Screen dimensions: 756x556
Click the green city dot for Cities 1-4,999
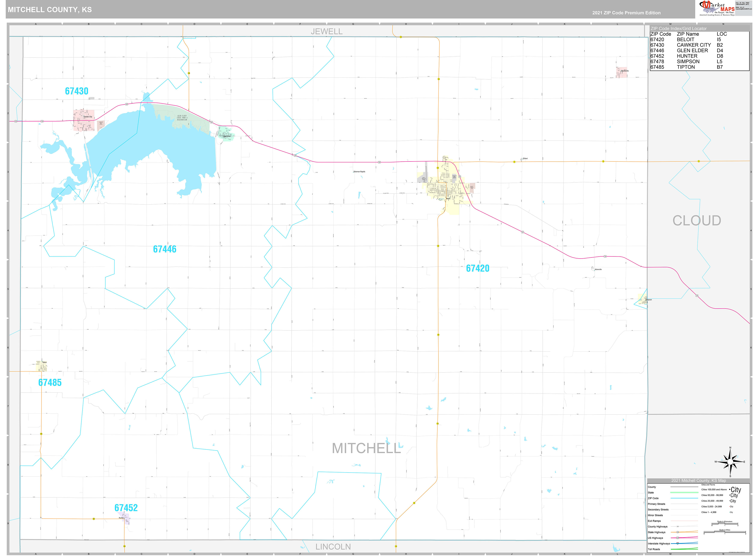(x=729, y=512)
